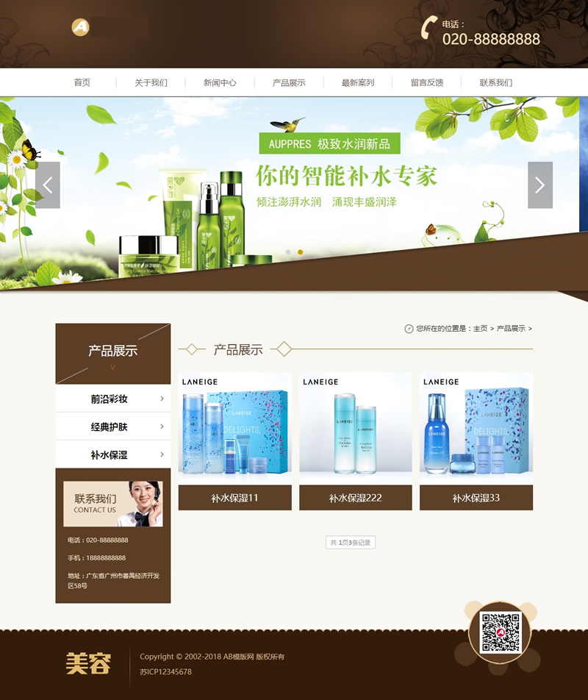The image size is (588, 700).
Task: Open product image for 补水保湿11
Action: click(x=235, y=429)
